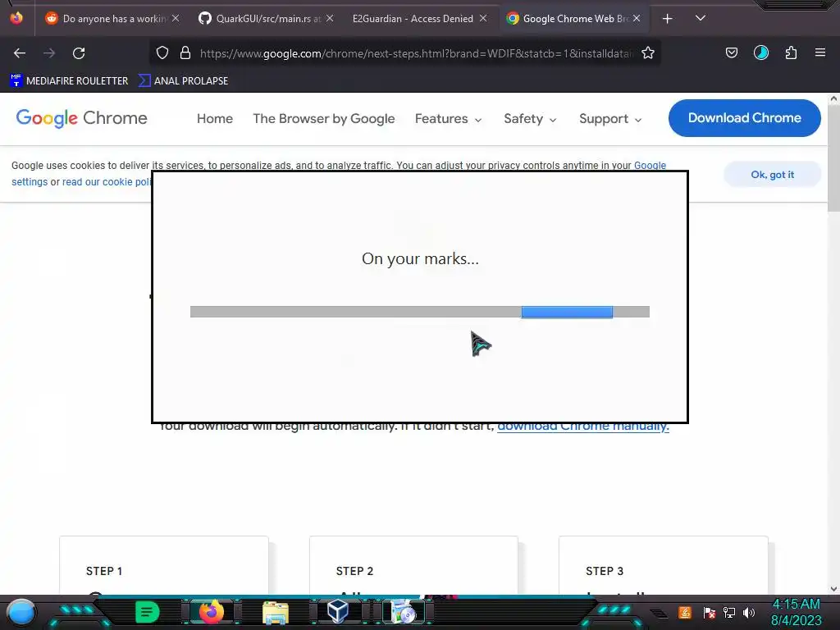Image resolution: width=840 pixels, height=630 pixels.
Task: Open the MEDIAFIRE ROULETTER bookmark
Action: point(69,81)
